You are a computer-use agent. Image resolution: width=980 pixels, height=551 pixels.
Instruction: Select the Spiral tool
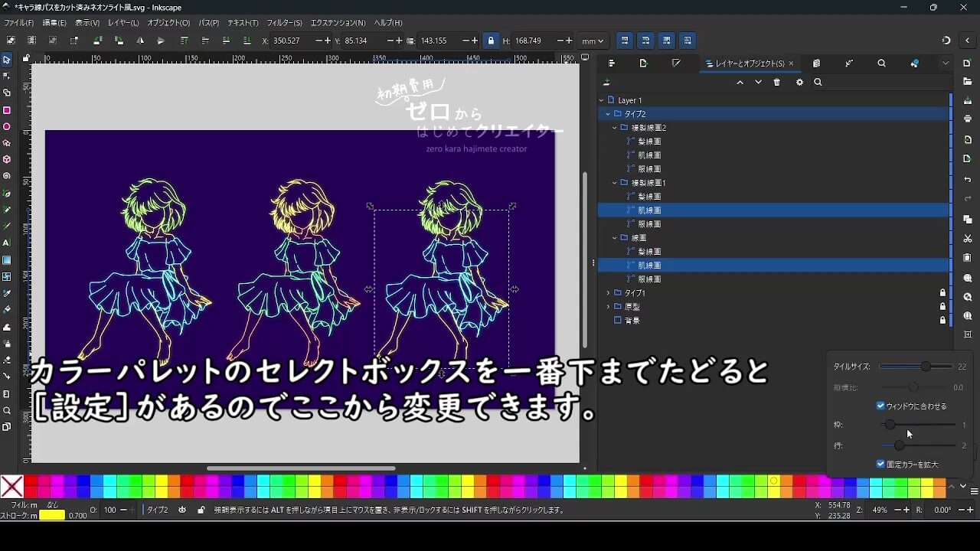click(7, 176)
